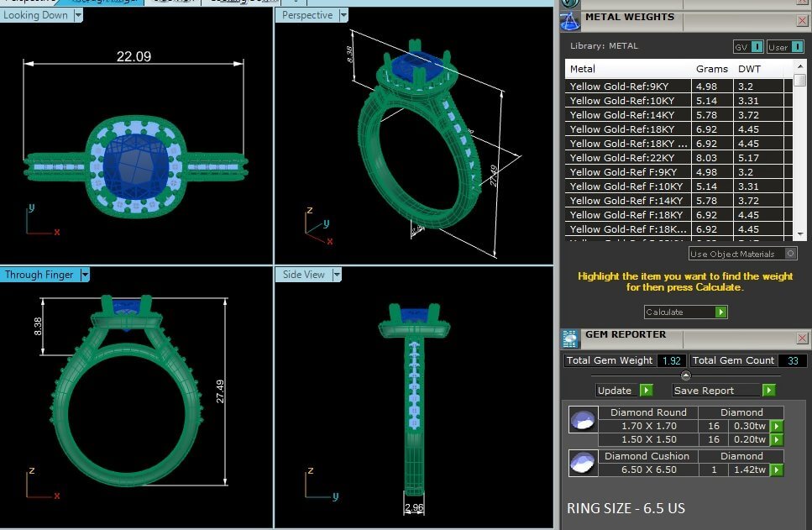Open the Perspective viewport dropdown arrow
812x530 pixels.
tap(343, 15)
